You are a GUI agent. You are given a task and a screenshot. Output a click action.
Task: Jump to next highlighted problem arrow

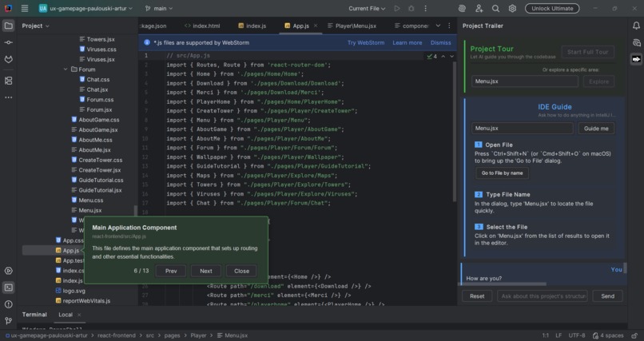pyautogui.click(x=451, y=56)
